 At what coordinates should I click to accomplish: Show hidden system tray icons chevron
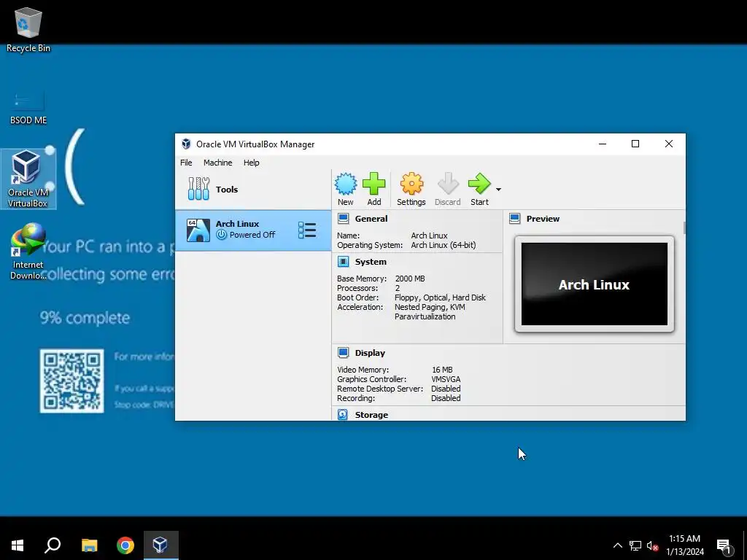617,545
